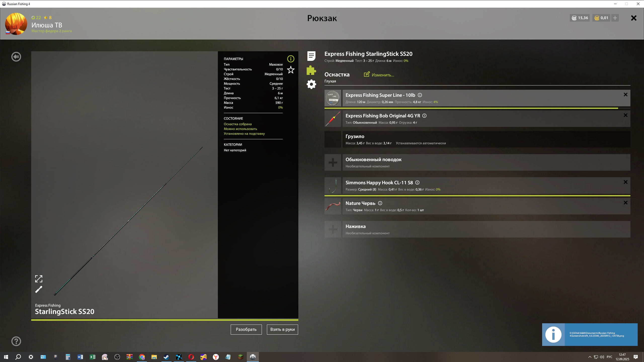This screenshot has width=644, height=362.
Task: Open Google Chrome from the taskbar
Action: click(x=142, y=357)
